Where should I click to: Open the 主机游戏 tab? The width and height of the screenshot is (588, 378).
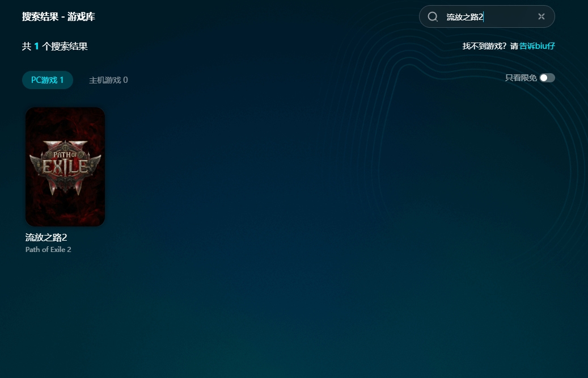click(x=108, y=80)
